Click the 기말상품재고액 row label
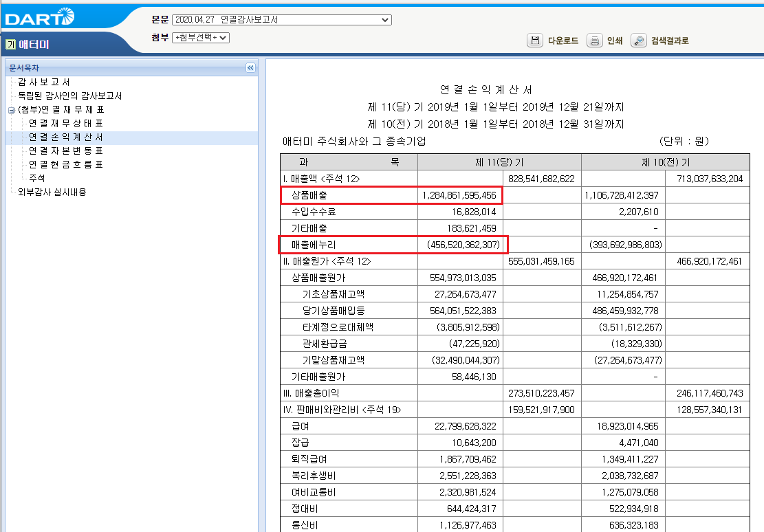The height and width of the screenshot is (532, 764). coord(334,361)
